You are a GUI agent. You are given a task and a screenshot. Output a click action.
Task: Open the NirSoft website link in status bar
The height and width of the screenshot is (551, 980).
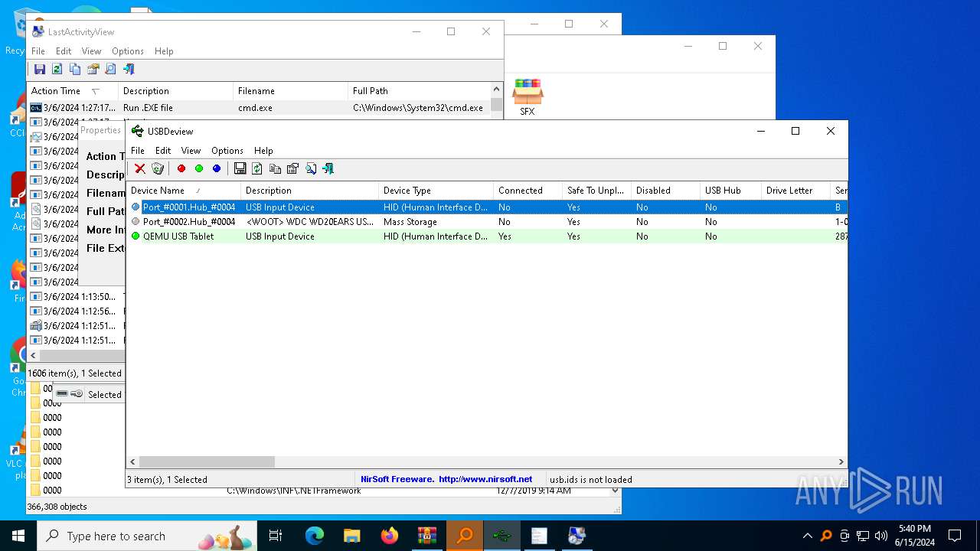pos(485,479)
